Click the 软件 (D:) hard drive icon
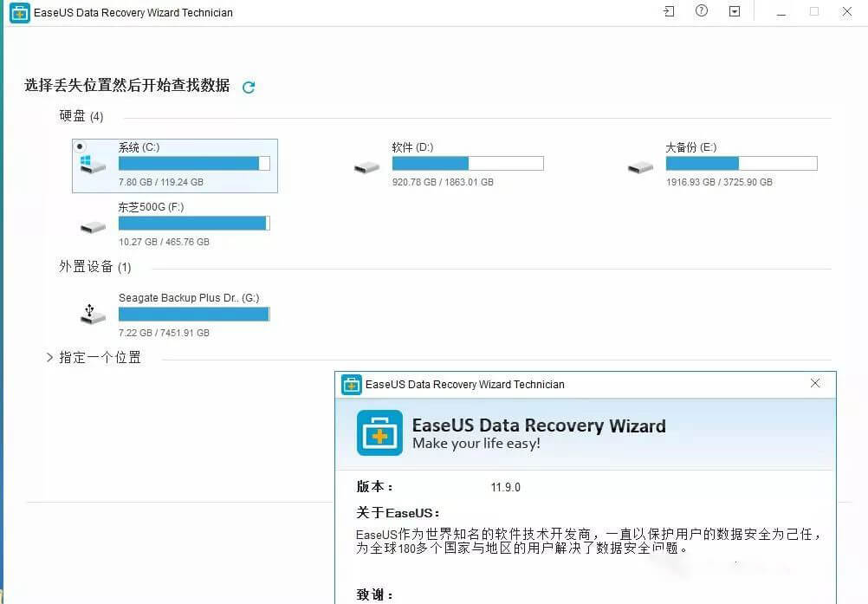Viewport: 868px width, 604px height. point(366,166)
